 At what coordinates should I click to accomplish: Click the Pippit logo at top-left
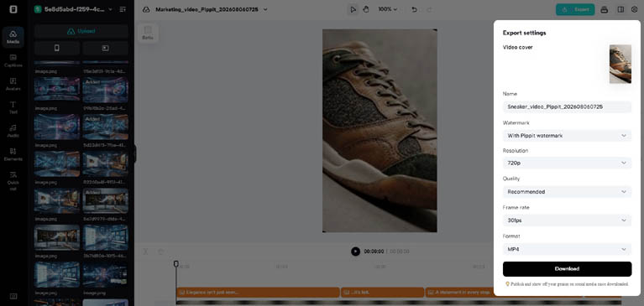point(13,9)
